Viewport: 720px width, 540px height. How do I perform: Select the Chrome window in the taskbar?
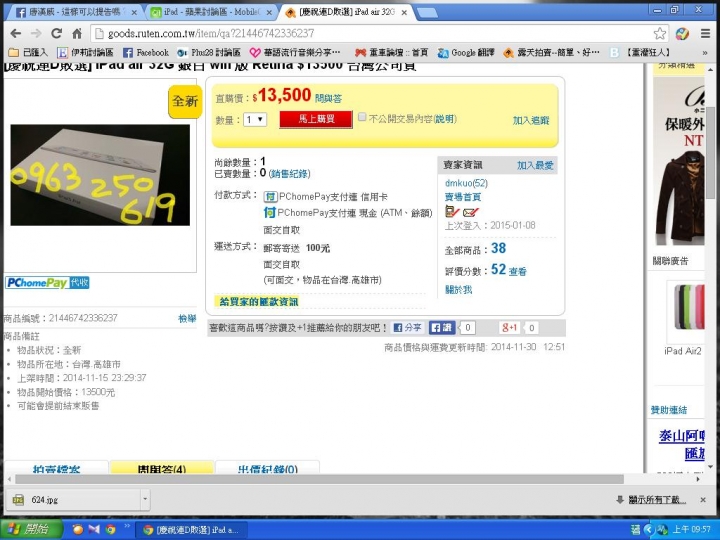[x=191, y=530]
